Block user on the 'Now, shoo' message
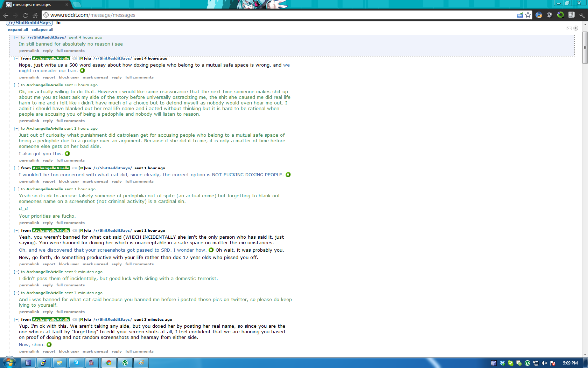The image size is (588, 368). [69, 352]
